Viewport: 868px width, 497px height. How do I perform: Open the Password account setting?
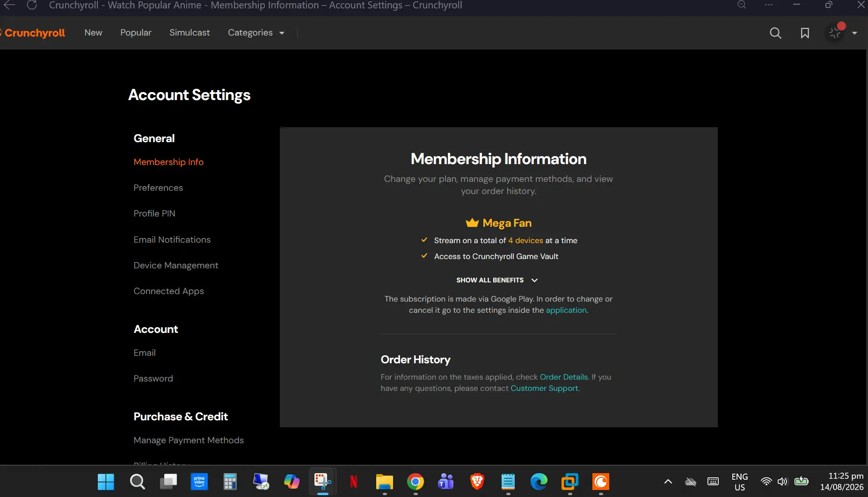pyautogui.click(x=153, y=379)
